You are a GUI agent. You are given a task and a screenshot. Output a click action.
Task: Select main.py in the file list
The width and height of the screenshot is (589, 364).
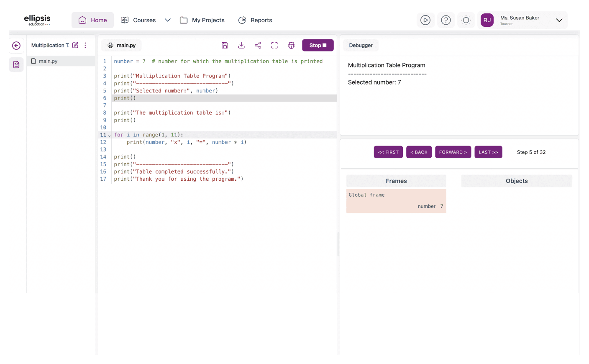pos(61,61)
